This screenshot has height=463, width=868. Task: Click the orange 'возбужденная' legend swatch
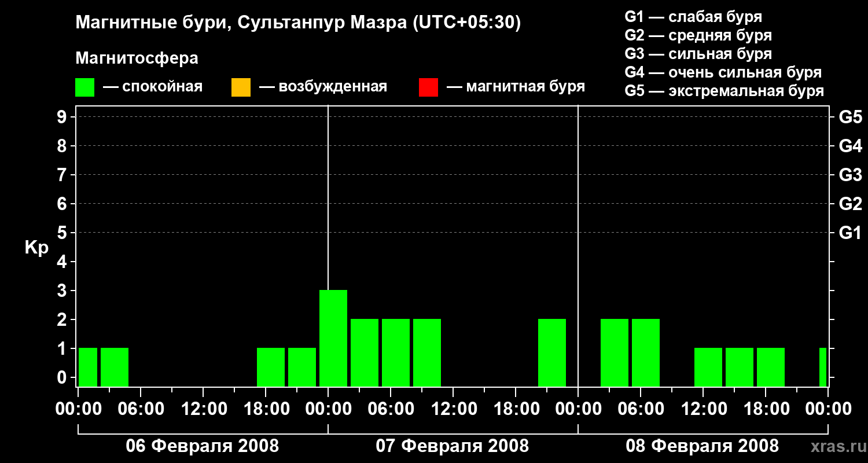point(241,87)
